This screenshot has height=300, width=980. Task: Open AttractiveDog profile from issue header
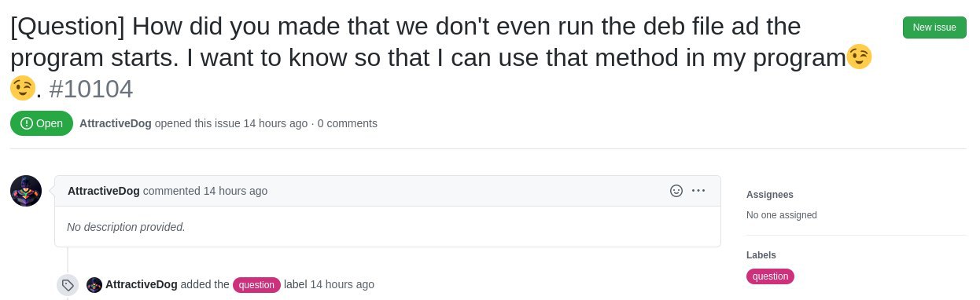(x=116, y=123)
